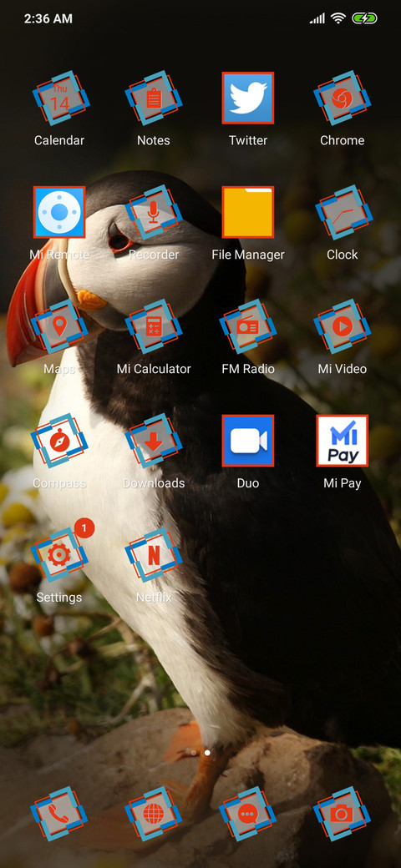Tap the 'Twitter' label text

click(248, 140)
